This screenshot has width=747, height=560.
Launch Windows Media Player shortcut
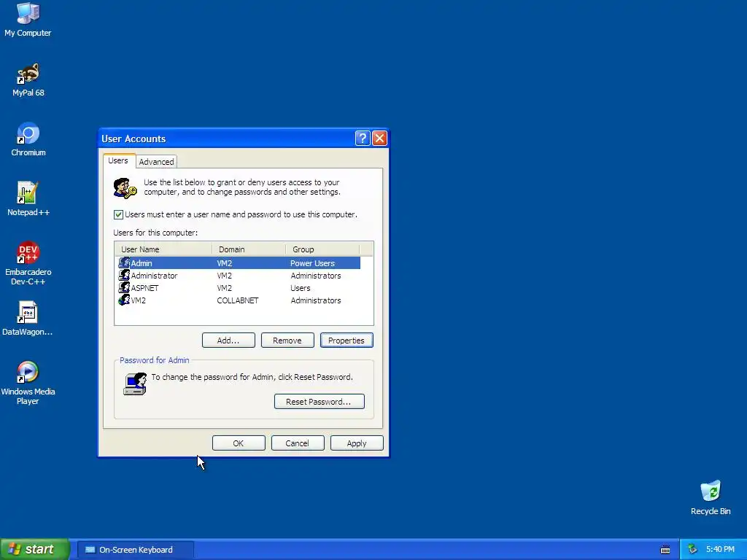28,383
